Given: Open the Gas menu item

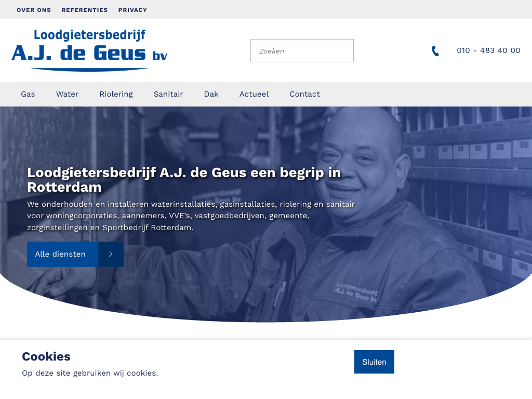Looking at the screenshot, I should pyautogui.click(x=28, y=94).
